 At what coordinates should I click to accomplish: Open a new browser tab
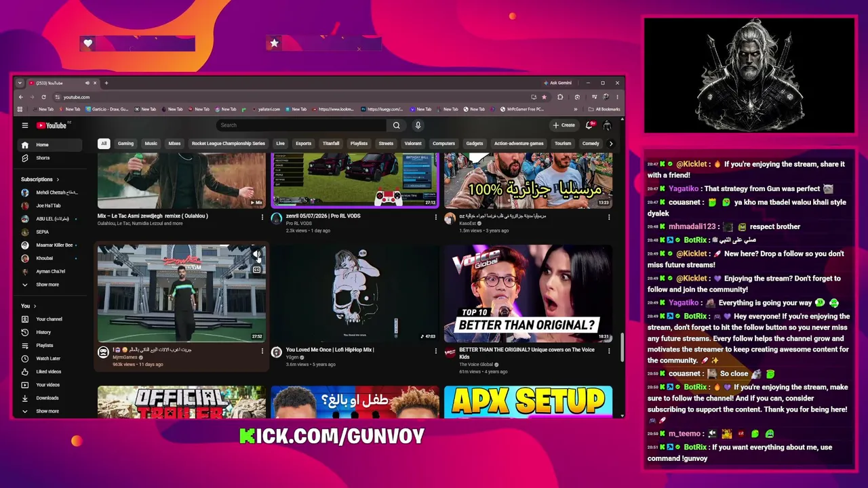pos(106,83)
